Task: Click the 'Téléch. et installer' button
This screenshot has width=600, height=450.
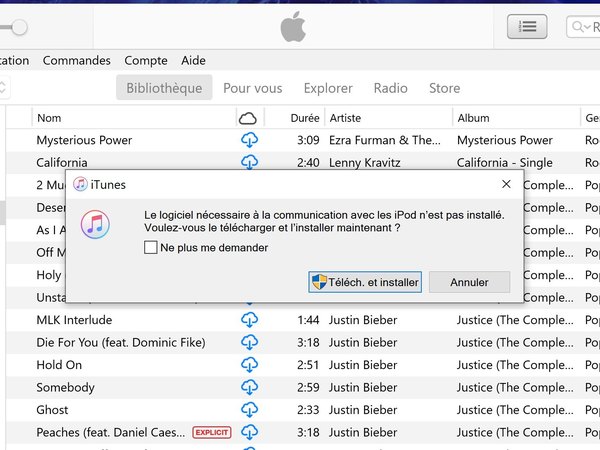Action: 365,282
